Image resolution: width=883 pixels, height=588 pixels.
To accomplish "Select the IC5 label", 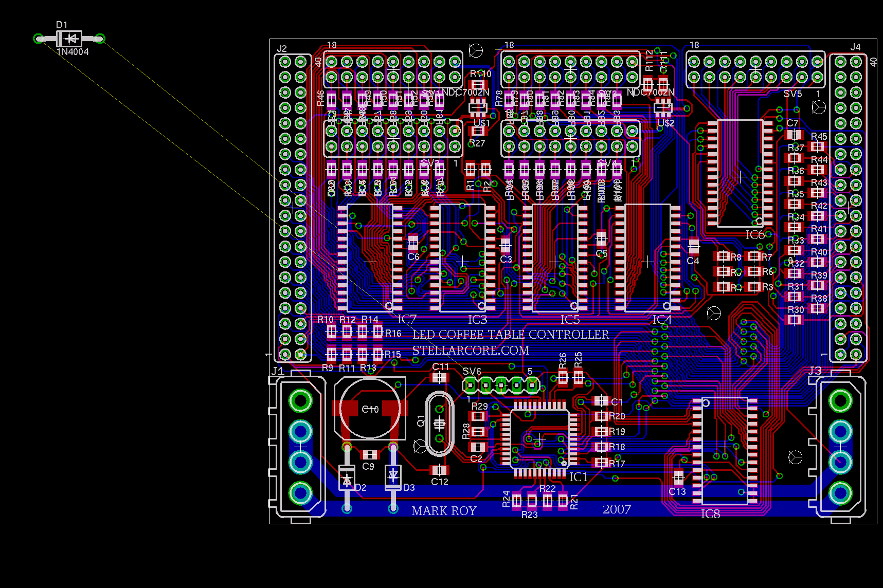I will (570, 320).
